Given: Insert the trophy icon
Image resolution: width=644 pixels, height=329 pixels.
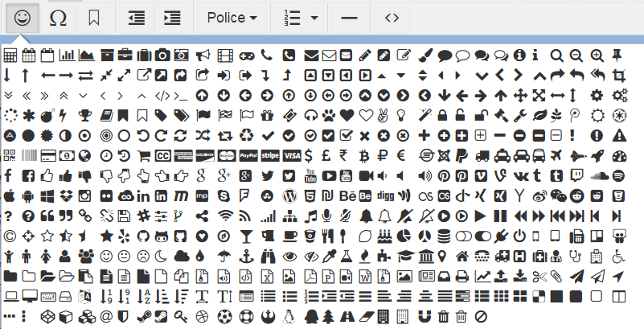Looking at the screenshot, I should (x=84, y=115).
